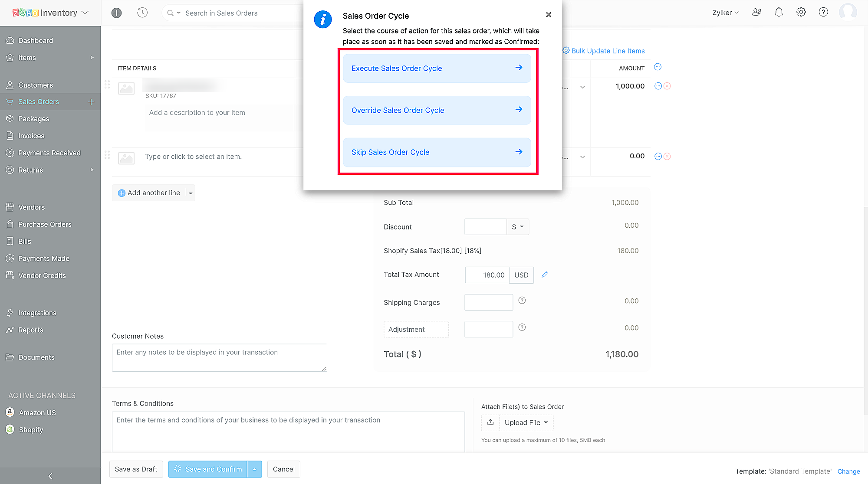Image resolution: width=868 pixels, height=484 pixels.
Task: Click pencil icon to edit tax amount
Action: (543, 274)
